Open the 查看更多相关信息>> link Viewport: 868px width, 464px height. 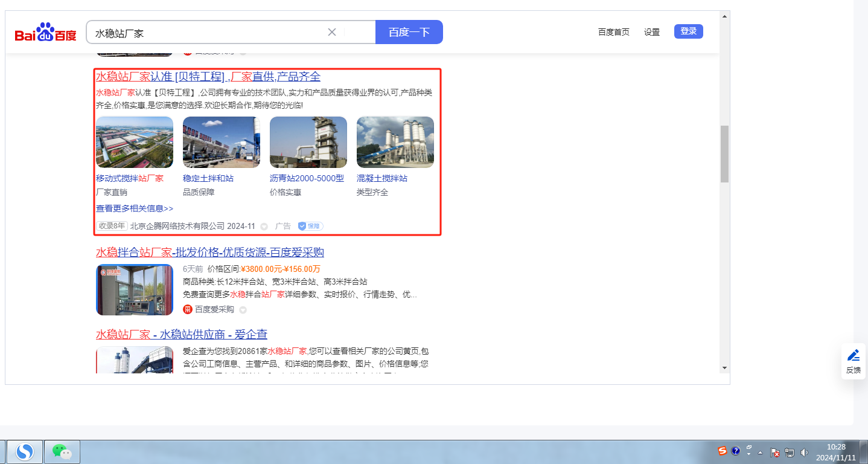tap(135, 208)
